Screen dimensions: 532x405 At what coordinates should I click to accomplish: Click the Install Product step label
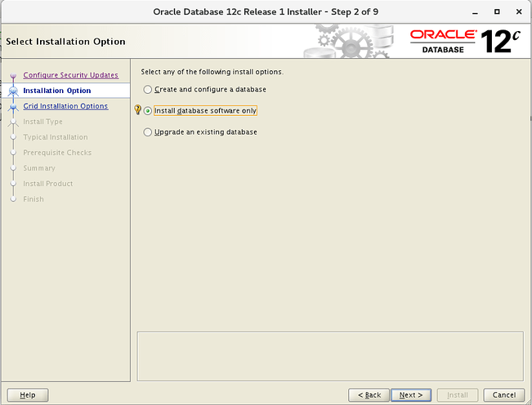48,184
